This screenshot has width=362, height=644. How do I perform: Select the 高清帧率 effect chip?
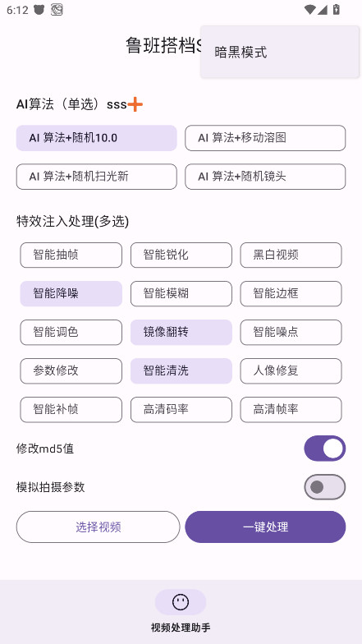pos(291,409)
